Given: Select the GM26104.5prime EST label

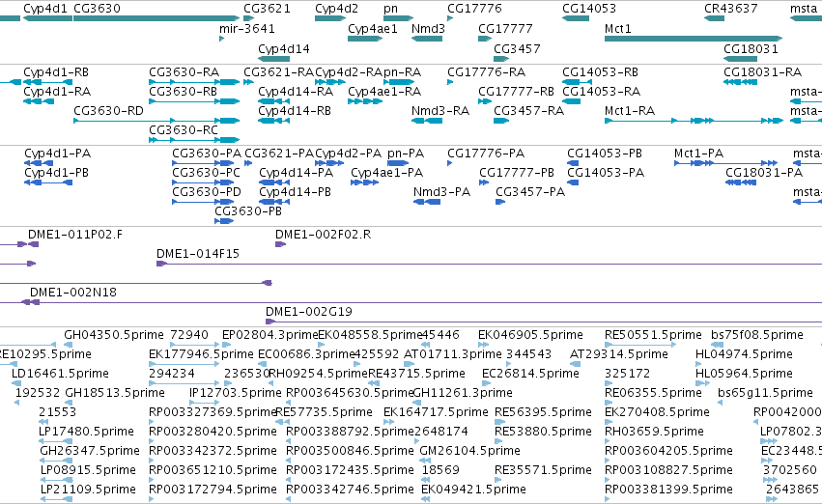Looking at the screenshot, I should point(469,450).
